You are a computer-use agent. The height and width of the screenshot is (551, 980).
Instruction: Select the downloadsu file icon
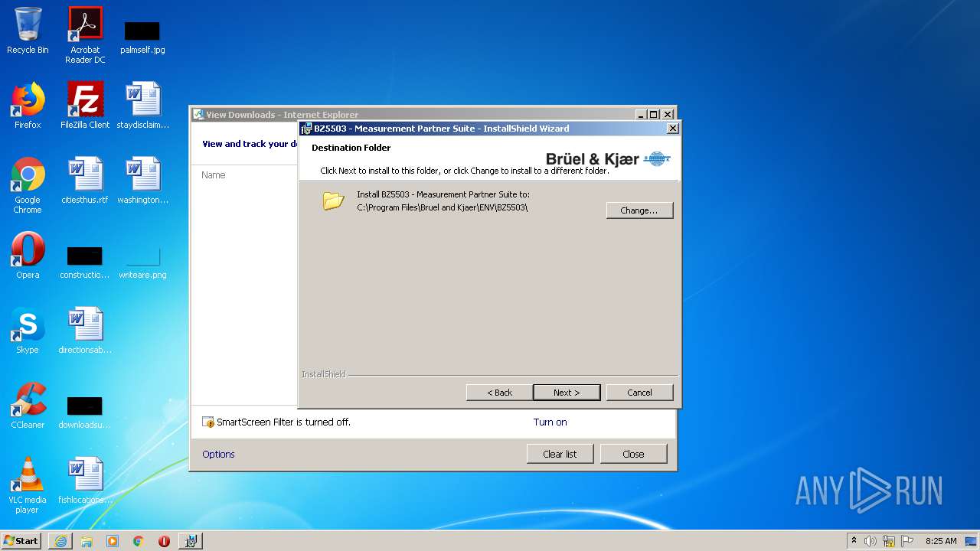pyautogui.click(x=85, y=412)
